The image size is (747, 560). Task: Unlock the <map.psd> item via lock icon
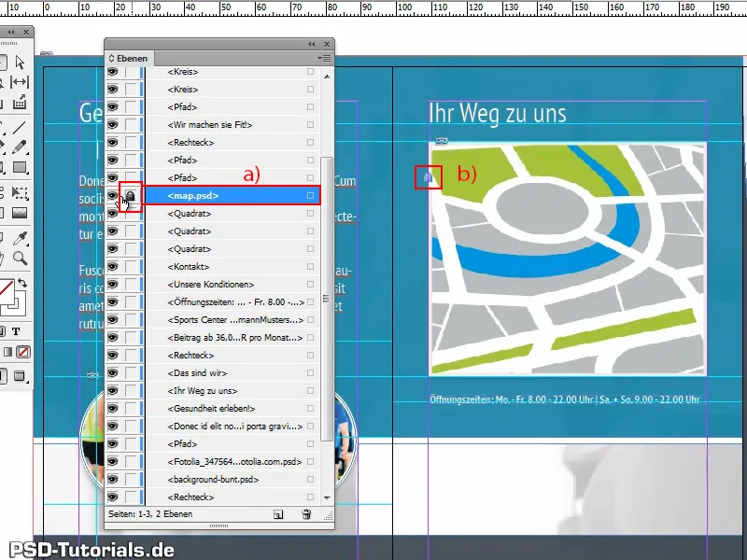(x=131, y=195)
